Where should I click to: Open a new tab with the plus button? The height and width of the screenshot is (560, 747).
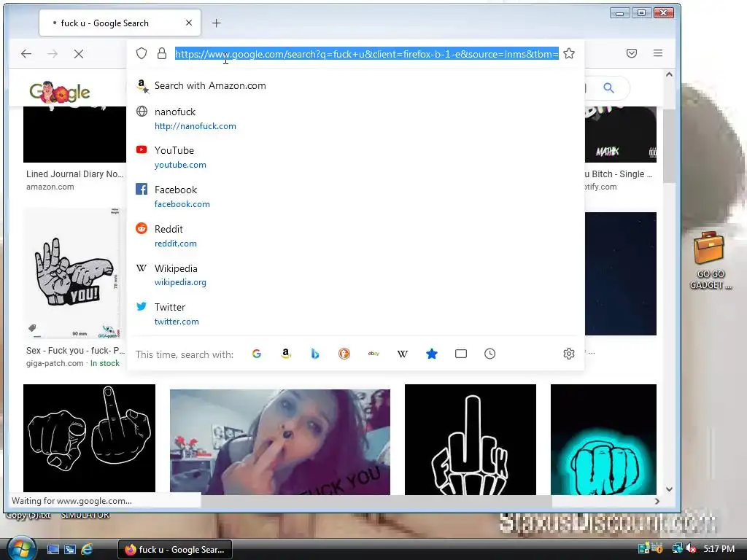[x=216, y=23]
